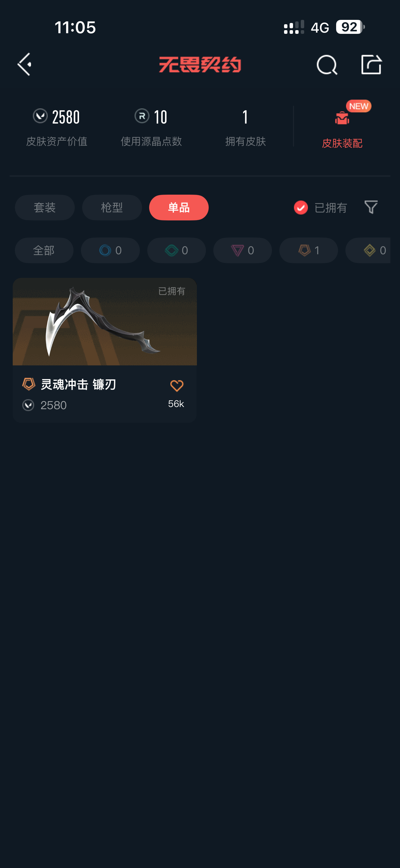Tap the back arrow icon
The width and height of the screenshot is (400, 868).
(x=24, y=64)
